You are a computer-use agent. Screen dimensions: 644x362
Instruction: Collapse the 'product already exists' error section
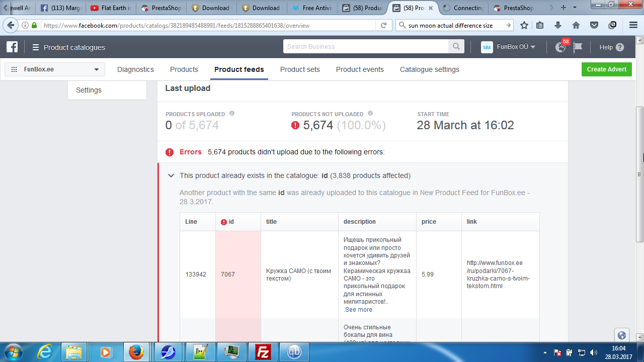point(171,175)
